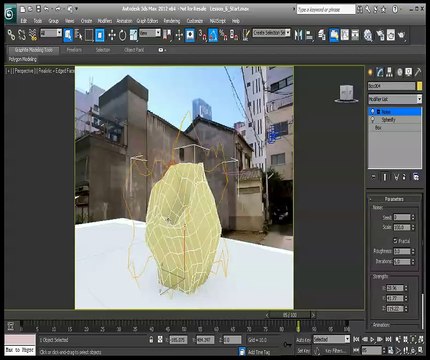
Task: Click the Polygon Modeling panel label
Action: (23, 59)
